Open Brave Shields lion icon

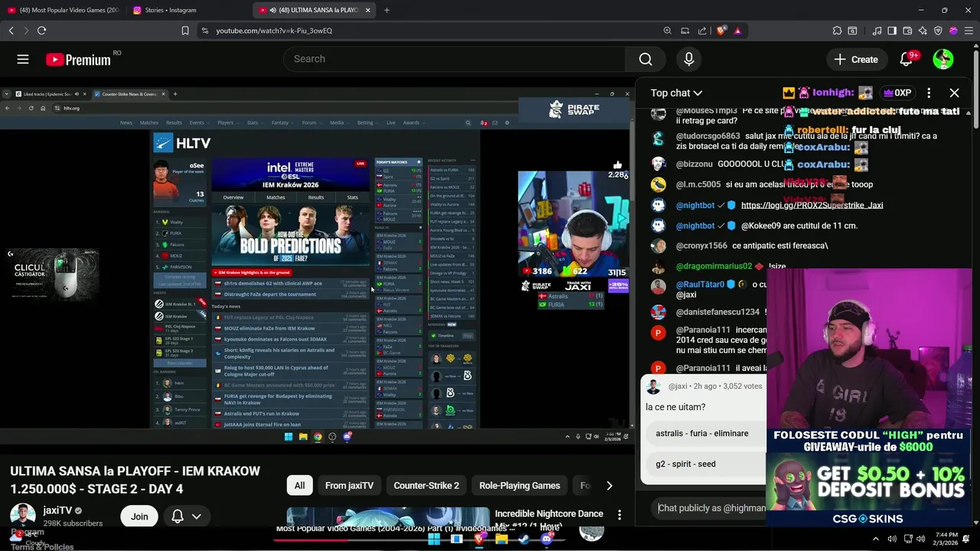click(x=721, y=31)
